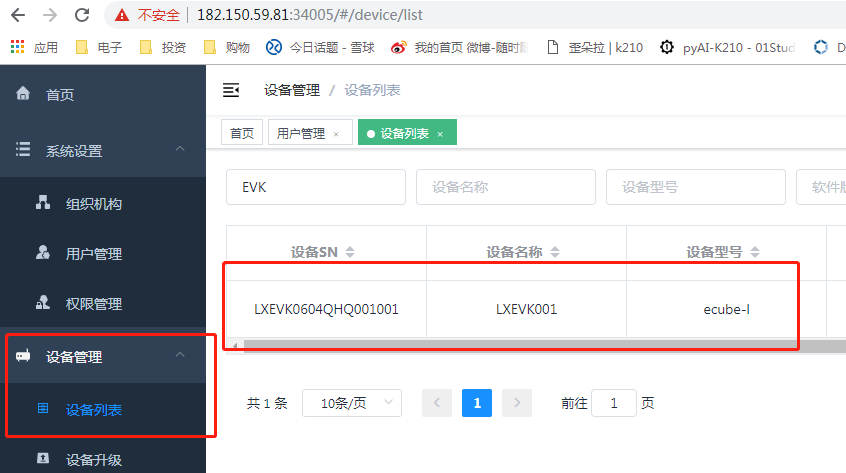Click the 设备列表 list icon
This screenshot has width=846, height=473.
[x=43, y=408]
